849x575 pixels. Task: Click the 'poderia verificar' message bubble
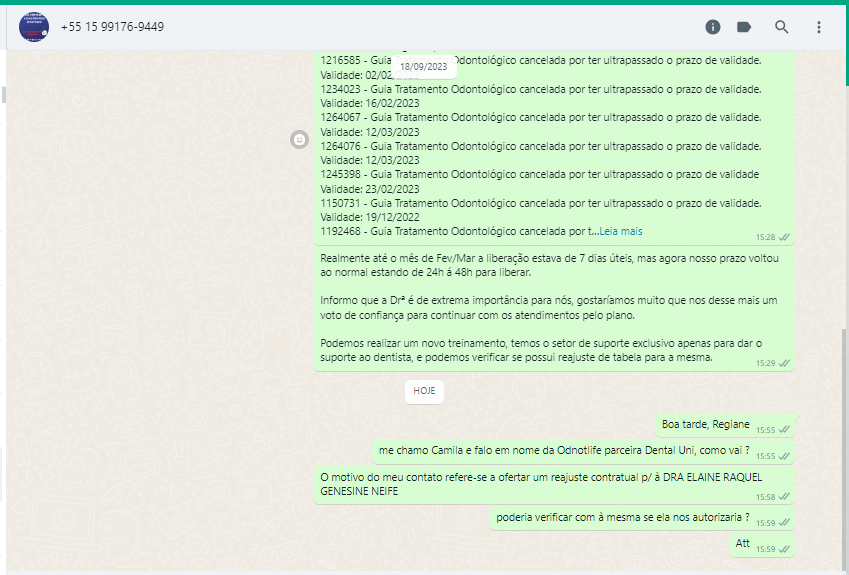(622, 517)
